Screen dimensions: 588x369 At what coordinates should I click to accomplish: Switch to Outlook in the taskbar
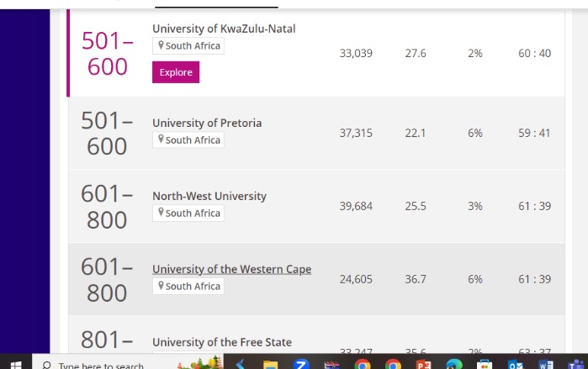pyautogui.click(x=515, y=364)
